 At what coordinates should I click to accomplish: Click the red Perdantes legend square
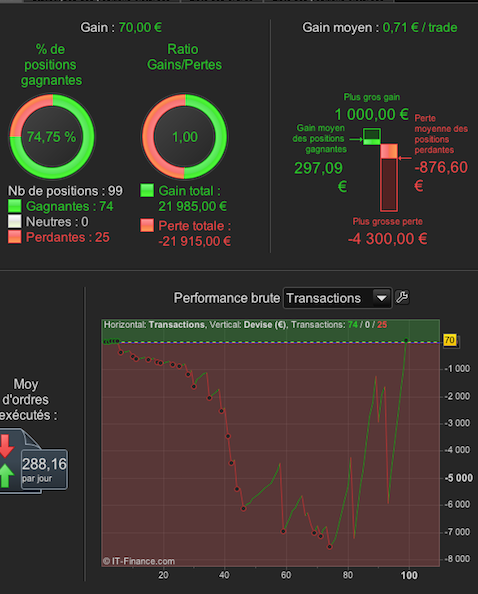tap(15, 237)
